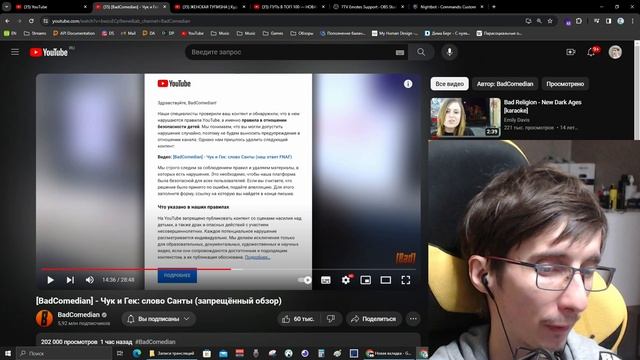The width and height of the screenshot is (640, 360).
Task: Open browser extensions puzzle icon
Action: coord(579,21)
